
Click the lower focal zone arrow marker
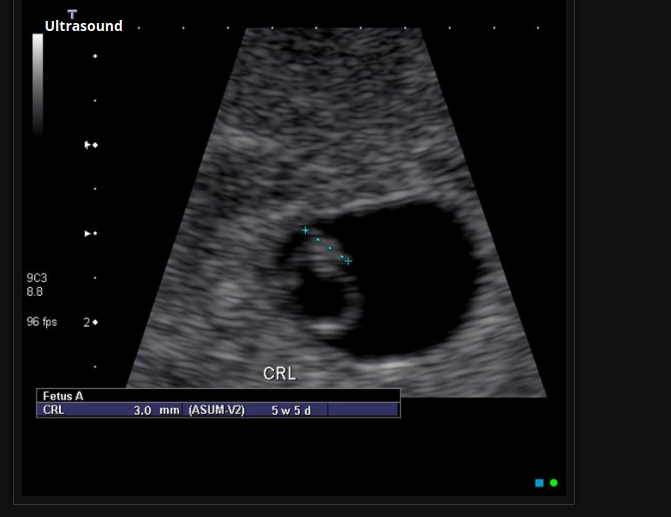(90, 233)
